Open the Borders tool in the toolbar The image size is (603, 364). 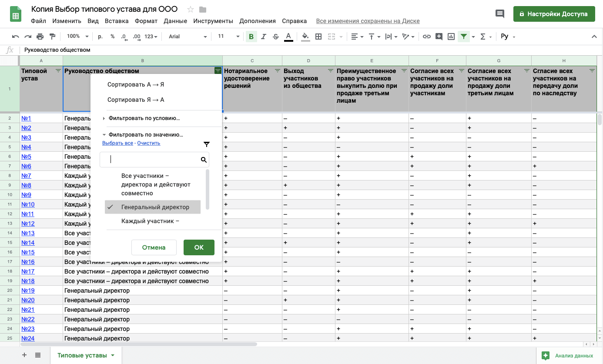318,37
